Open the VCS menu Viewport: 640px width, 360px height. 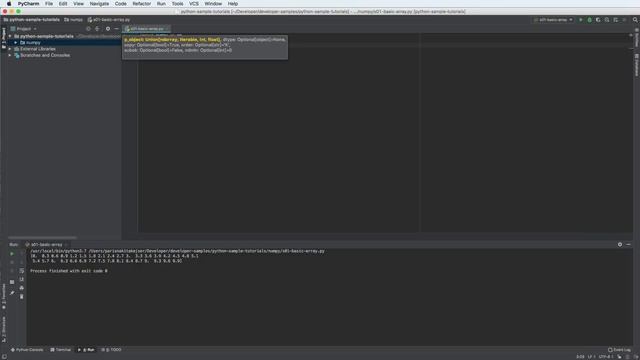[194, 4]
